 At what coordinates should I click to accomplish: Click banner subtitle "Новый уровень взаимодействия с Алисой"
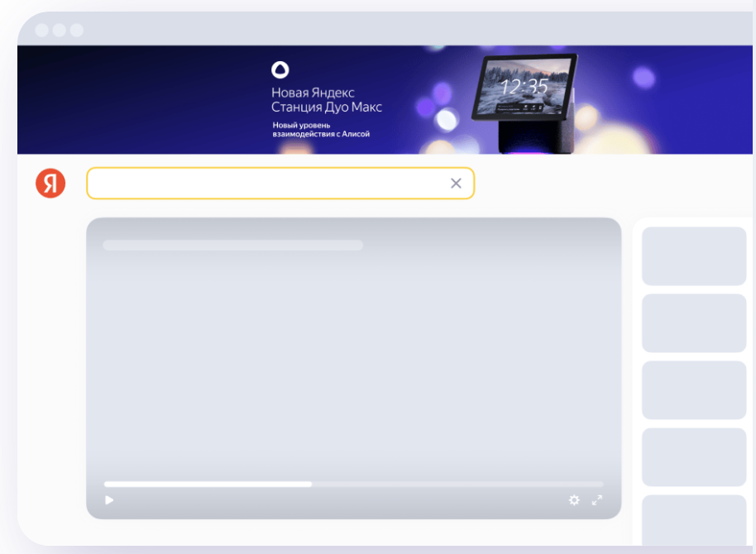point(321,130)
